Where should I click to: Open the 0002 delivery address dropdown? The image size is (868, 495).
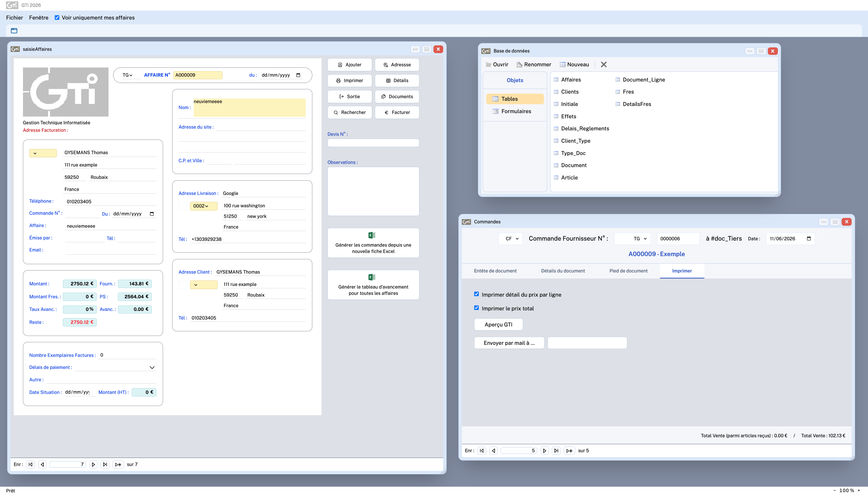click(x=204, y=206)
